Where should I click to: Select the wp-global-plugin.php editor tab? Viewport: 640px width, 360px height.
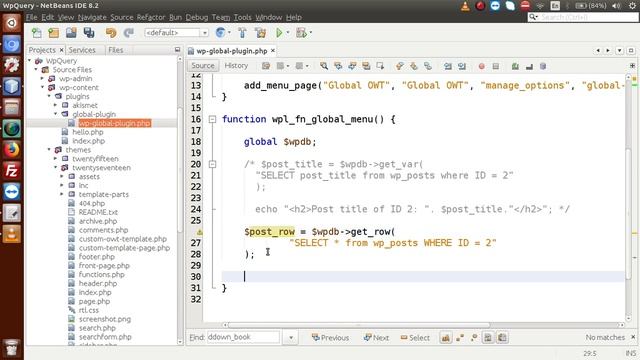231,51
